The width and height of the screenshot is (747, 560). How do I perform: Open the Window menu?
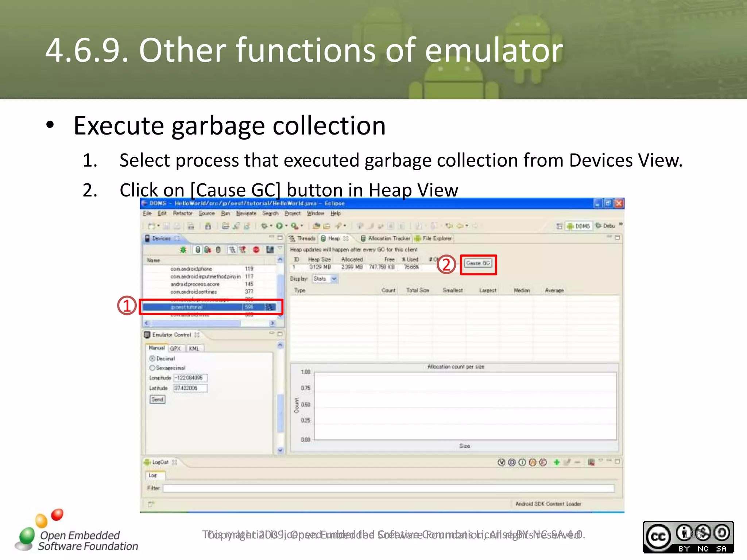tap(316, 213)
